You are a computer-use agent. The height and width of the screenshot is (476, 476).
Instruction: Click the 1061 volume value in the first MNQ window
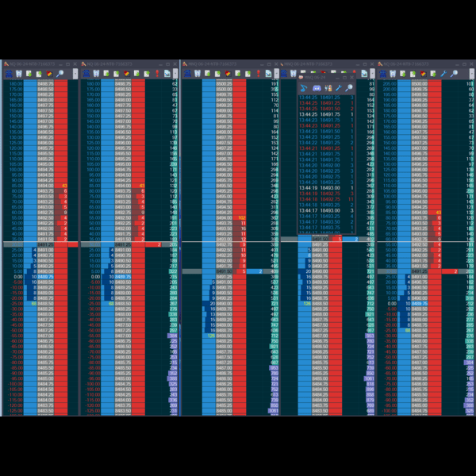[274, 411]
